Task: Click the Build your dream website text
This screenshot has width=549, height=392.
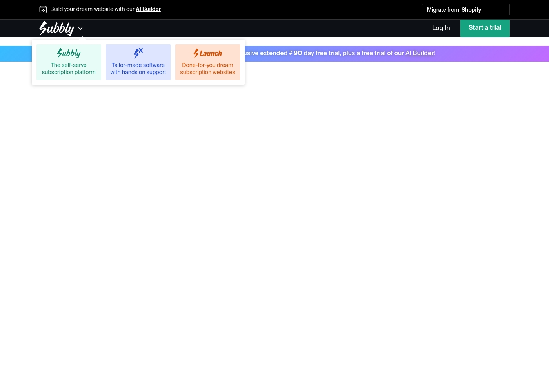Action: (92, 9)
